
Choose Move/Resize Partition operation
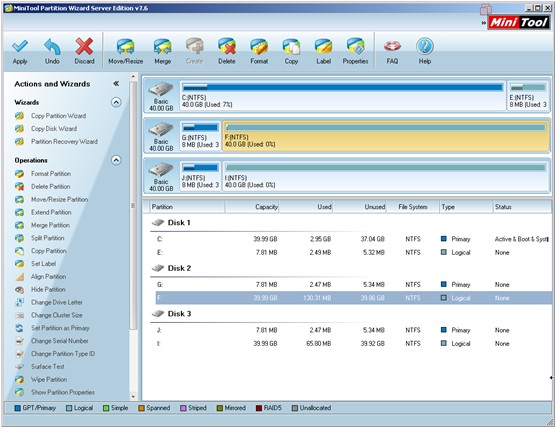pyautogui.click(x=59, y=199)
